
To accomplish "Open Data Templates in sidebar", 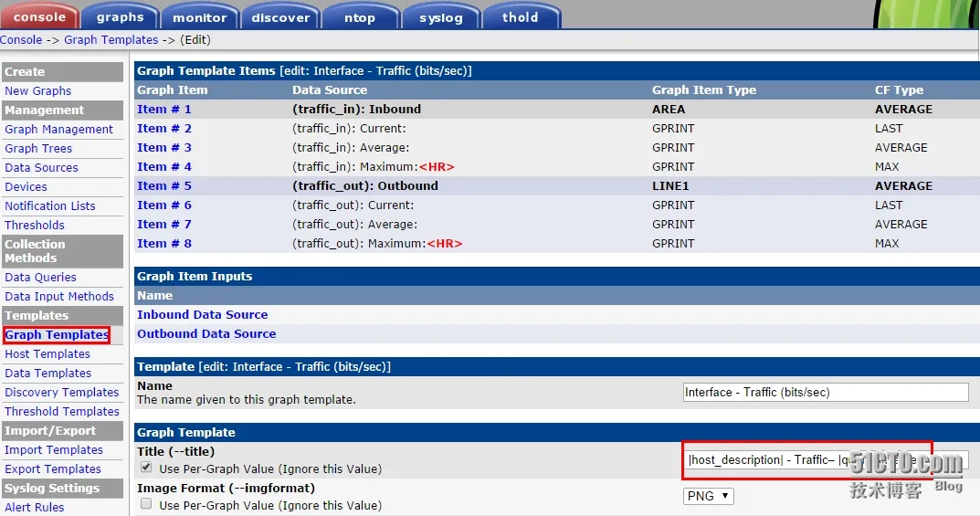I will coord(48,373).
